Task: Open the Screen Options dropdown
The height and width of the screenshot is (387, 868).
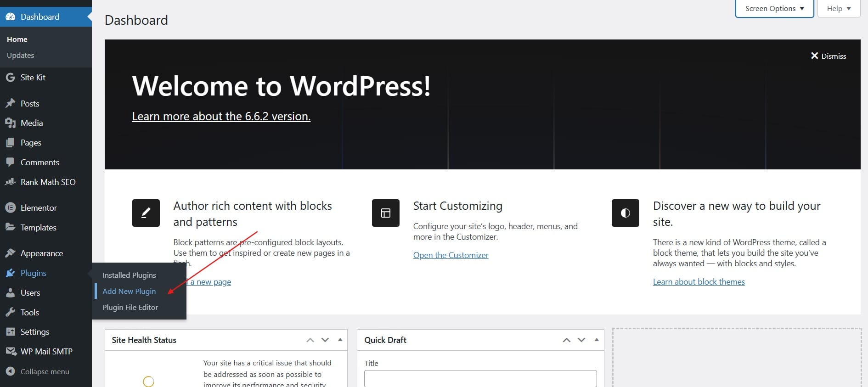Action: [x=774, y=9]
